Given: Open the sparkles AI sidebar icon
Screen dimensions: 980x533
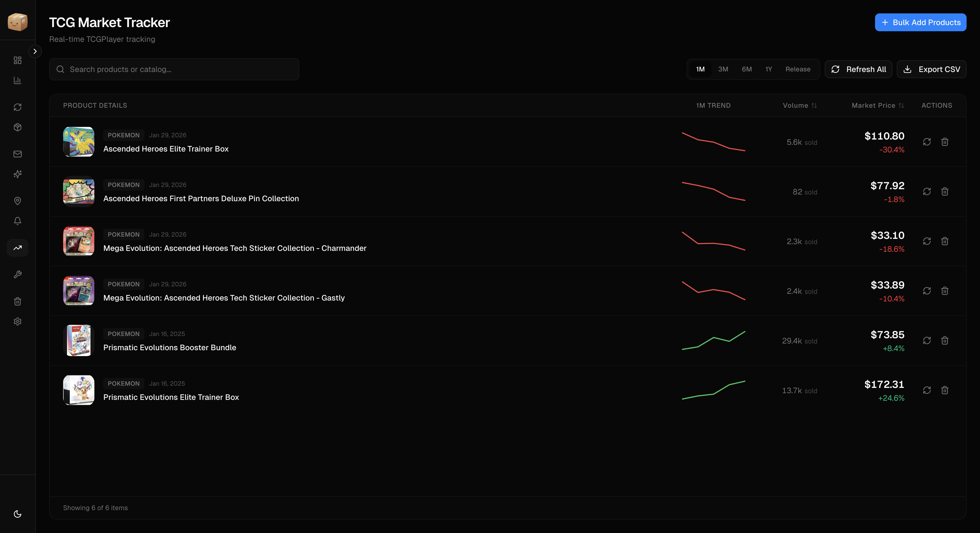Looking at the screenshot, I should coord(18,174).
